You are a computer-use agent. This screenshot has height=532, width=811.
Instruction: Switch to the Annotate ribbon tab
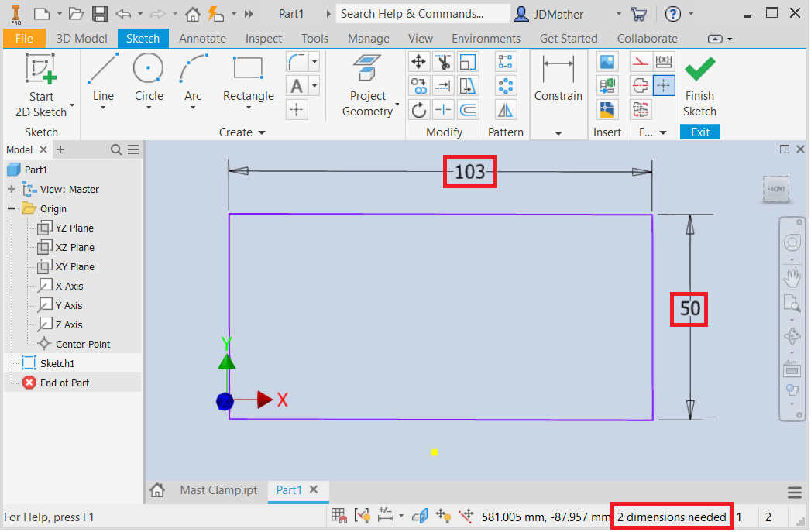[202, 38]
